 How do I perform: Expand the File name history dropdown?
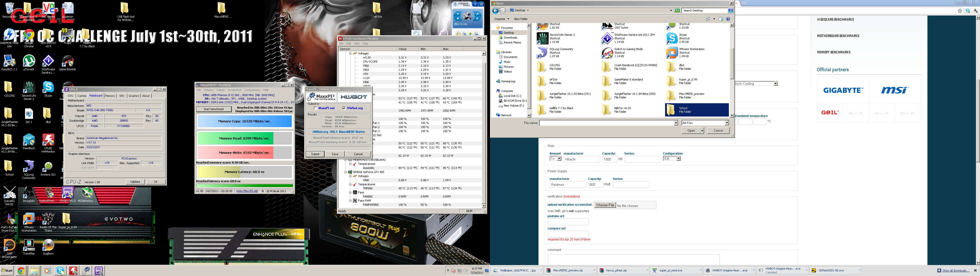[x=676, y=123]
